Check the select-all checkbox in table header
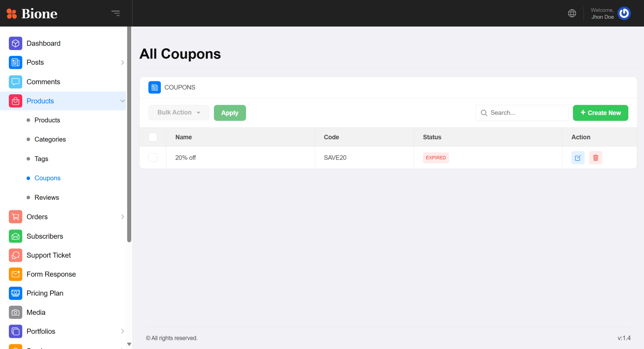The width and height of the screenshot is (644, 349). click(153, 137)
